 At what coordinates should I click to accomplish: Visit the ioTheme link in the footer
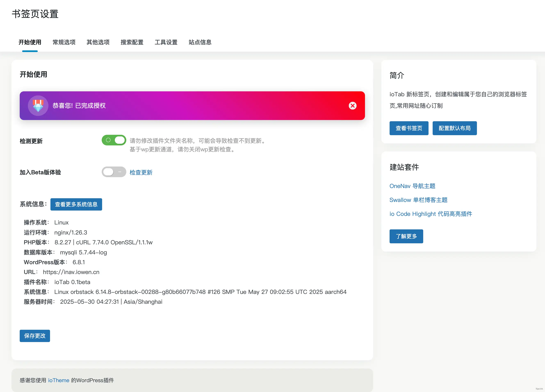(58, 380)
